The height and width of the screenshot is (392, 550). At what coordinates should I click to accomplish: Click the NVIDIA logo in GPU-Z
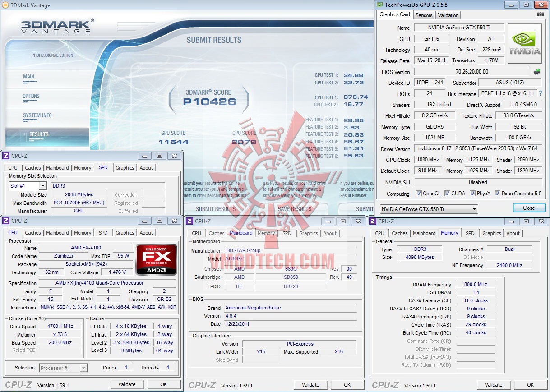pyautogui.click(x=525, y=44)
